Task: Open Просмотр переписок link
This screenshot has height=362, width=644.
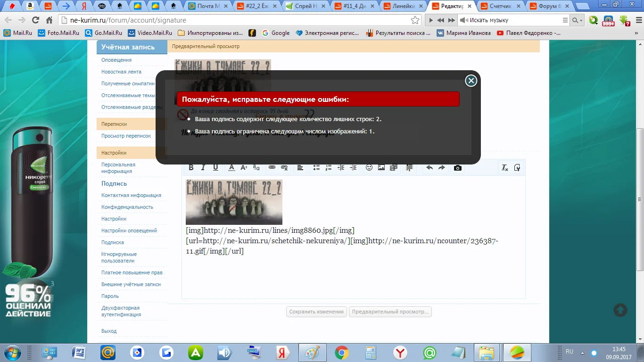Action: (x=126, y=136)
